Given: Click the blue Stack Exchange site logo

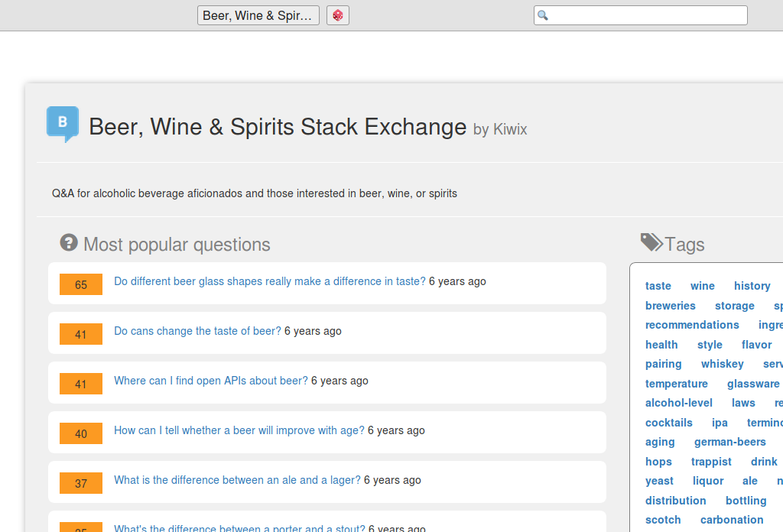Looking at the screenshot, I should (63, 125).
